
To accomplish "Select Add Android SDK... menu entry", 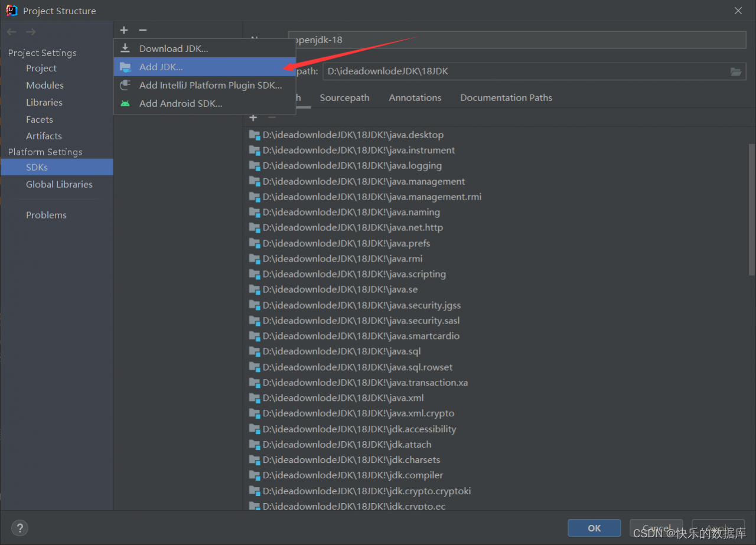I will tap(204, 103).
